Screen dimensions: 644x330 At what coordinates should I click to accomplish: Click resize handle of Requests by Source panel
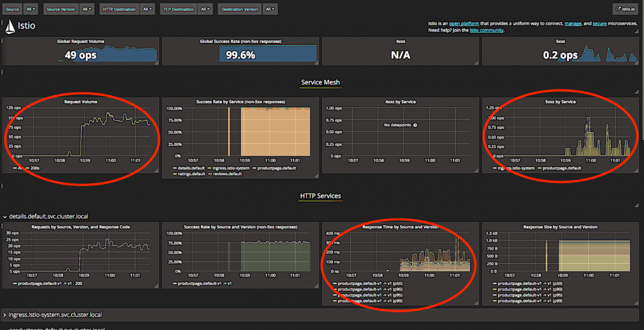tap(156, 286)
